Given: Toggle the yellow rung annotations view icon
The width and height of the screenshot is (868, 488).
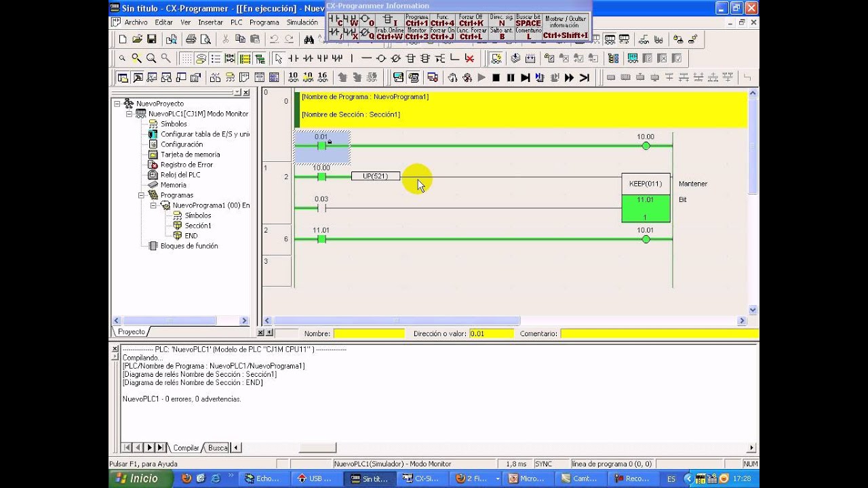Looking at the screenshot, I should click(x=245, y=58).
